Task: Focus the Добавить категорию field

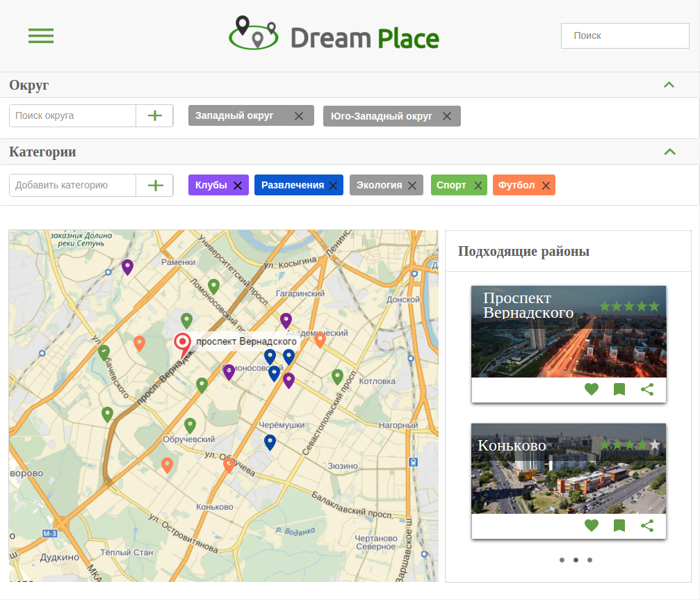Action: 72,185
